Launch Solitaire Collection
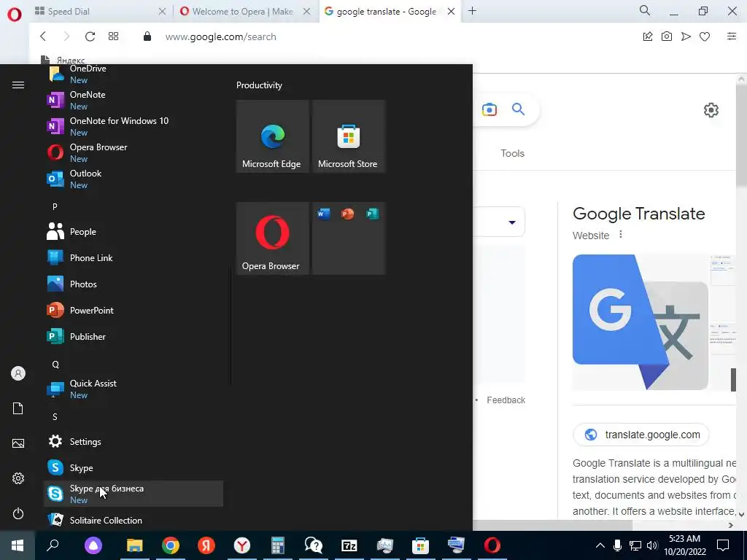This screenshot has height=560, width=747. [133, 520]
